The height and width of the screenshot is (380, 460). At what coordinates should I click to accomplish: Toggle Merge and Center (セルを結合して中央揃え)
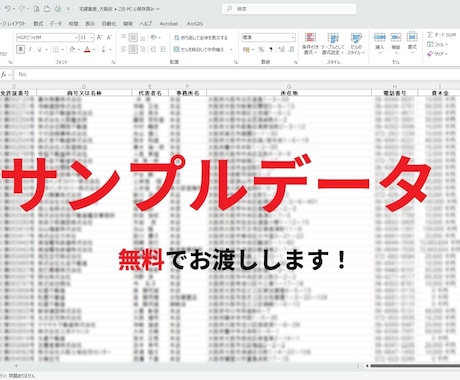199,49
